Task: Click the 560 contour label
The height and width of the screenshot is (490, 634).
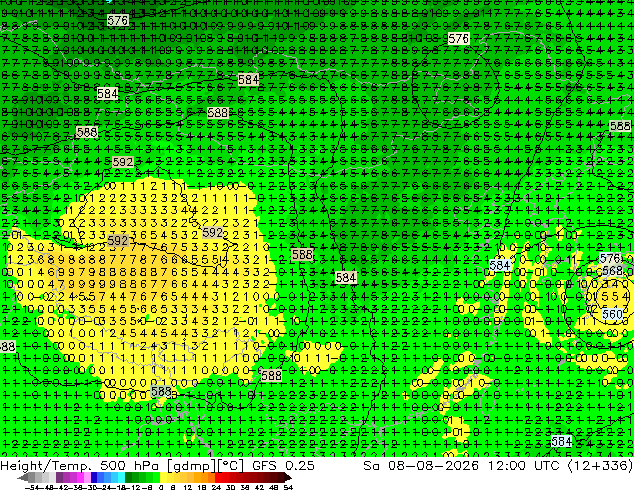Action: [612, 314]
